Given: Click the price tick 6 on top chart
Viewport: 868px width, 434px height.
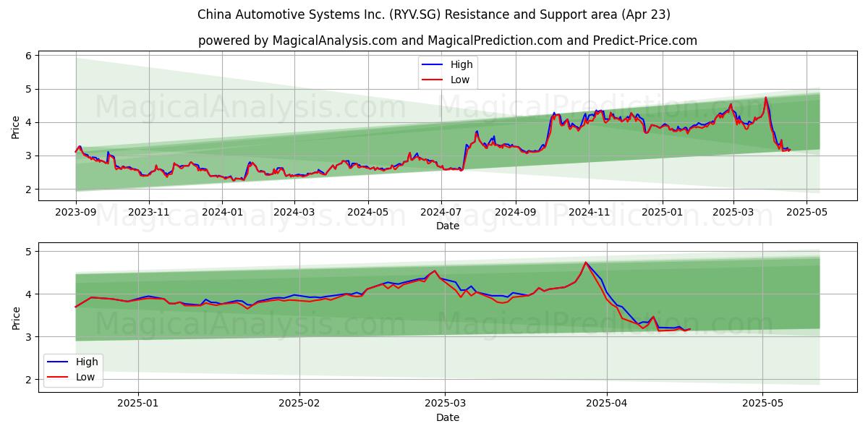Looking at the screenshot, I should (27, 56).
